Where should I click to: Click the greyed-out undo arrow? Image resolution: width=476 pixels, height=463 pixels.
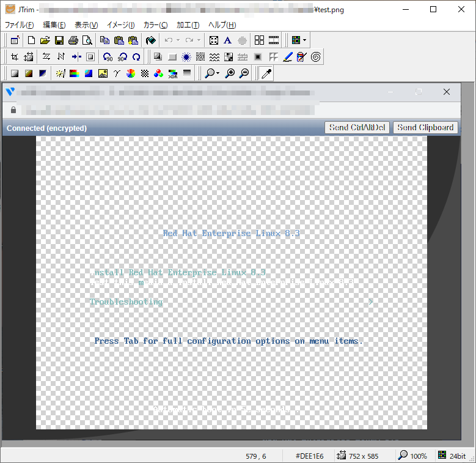(x=169, y=40)
